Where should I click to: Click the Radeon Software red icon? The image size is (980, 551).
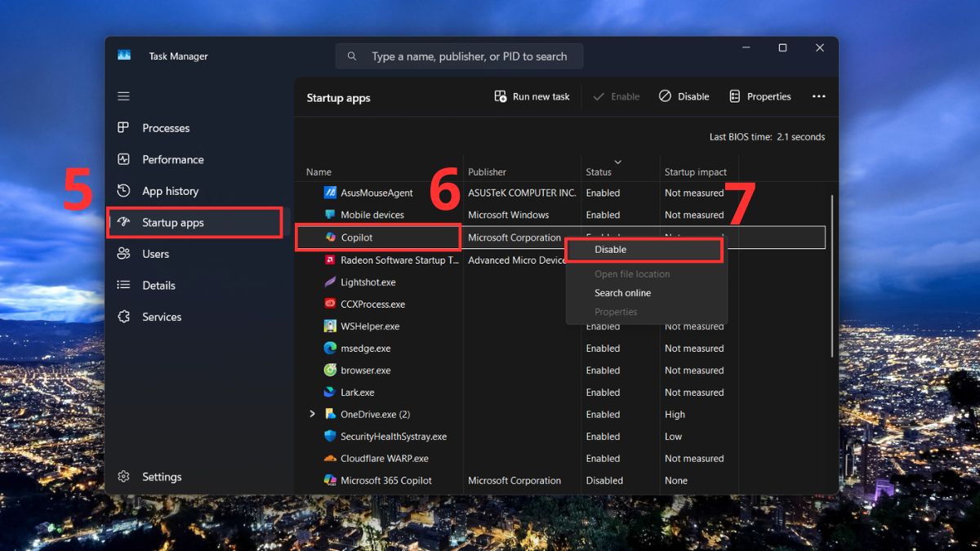pos(330,260)
